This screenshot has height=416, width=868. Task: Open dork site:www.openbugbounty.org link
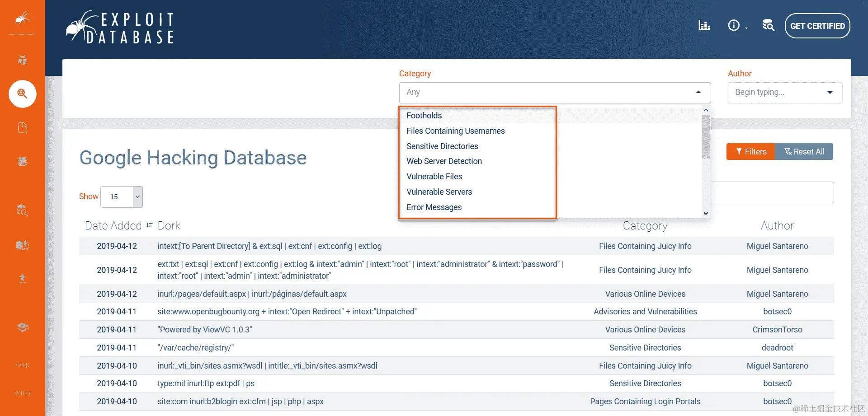click(287, 312)
